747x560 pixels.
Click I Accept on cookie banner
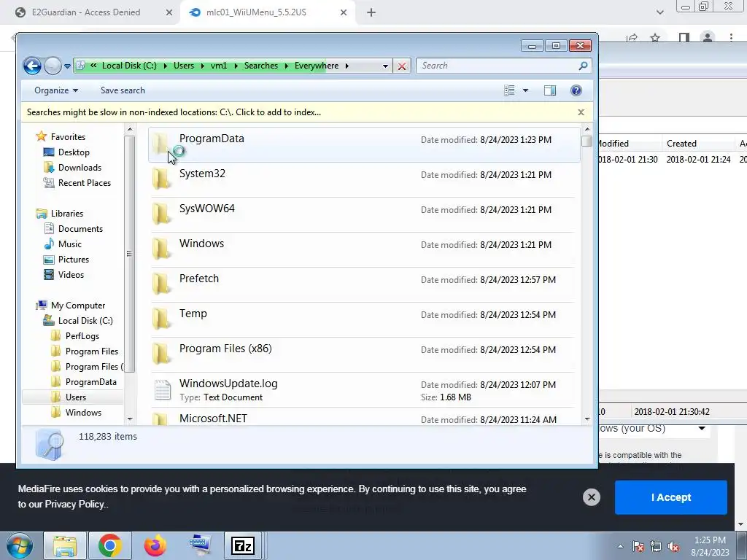pyautogui.click(x=671, y=497)
